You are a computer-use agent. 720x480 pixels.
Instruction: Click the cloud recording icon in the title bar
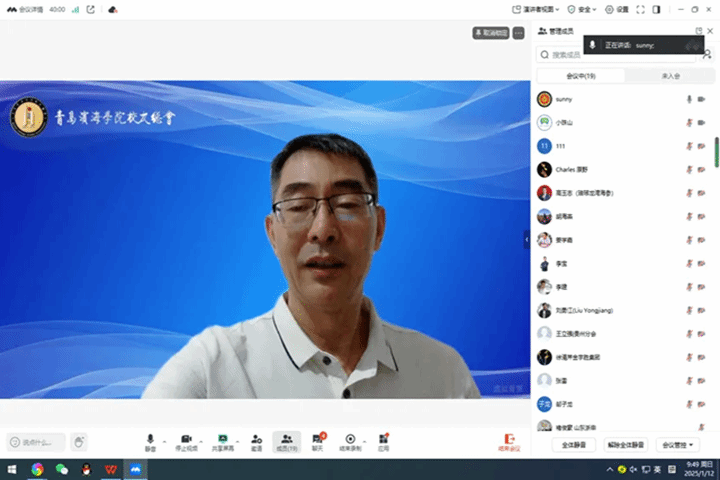(112, 9)
